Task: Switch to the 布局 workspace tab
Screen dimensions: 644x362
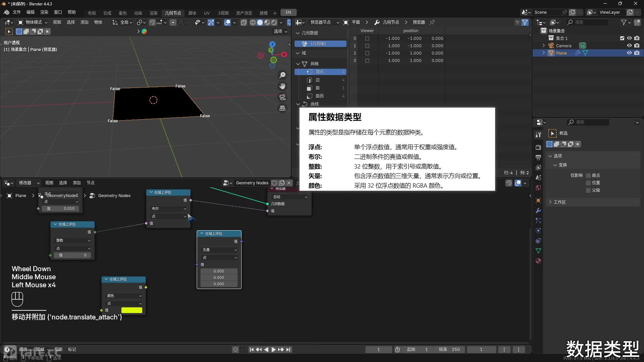Action: (92, 13)
